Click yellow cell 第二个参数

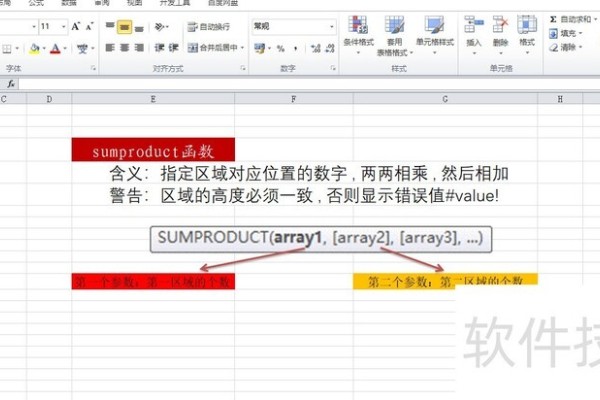[x=445, y=281]
